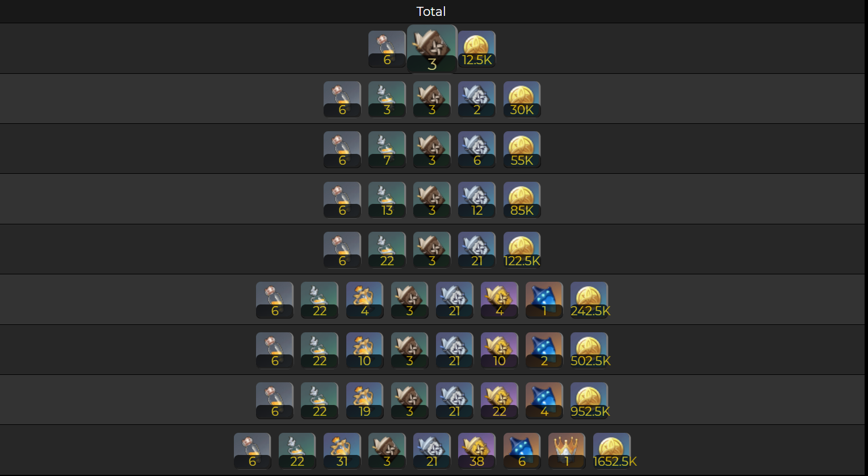Click the orange potion icon showing 4
Screen dimensions: 868x476
(364, 300)
